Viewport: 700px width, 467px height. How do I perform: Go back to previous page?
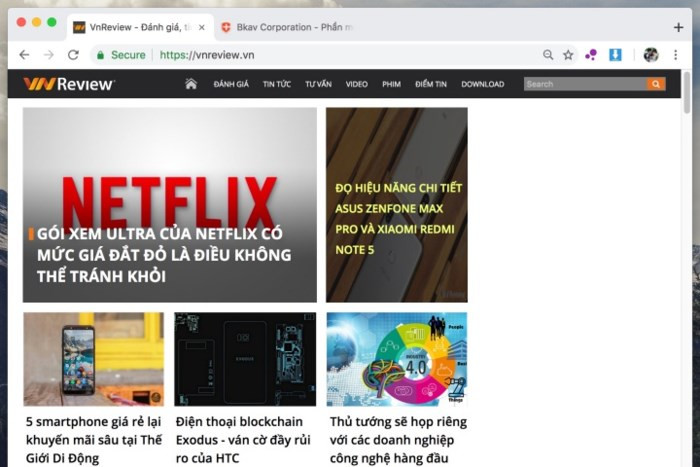click(24, 55)
